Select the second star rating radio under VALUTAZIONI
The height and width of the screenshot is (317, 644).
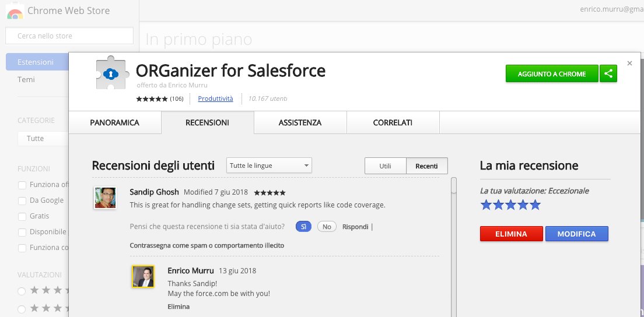(22, 309)
